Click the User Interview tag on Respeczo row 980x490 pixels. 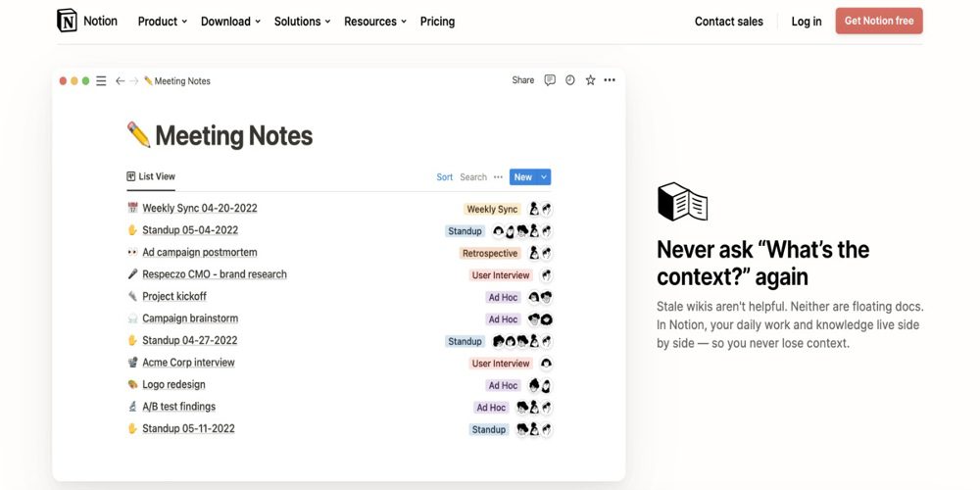tap(501, 275)
